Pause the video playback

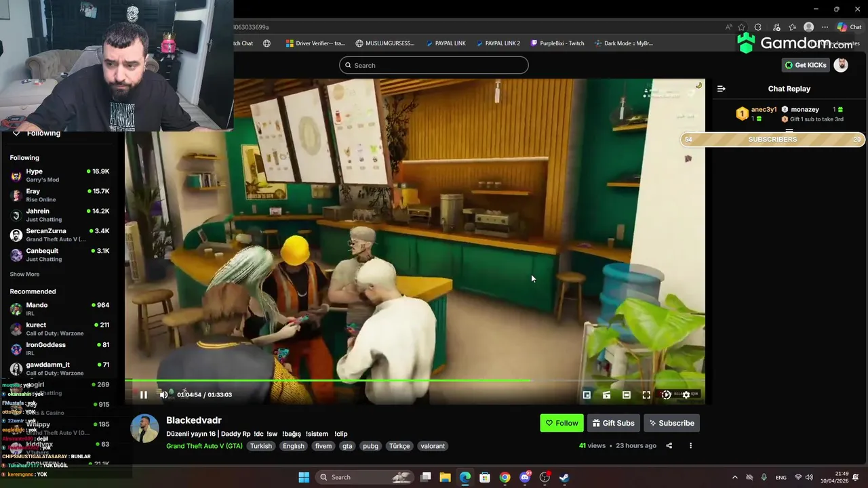143,394
